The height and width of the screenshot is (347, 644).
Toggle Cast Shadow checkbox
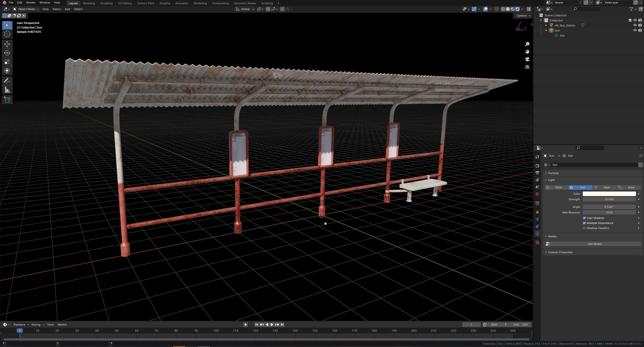(x=584, y=218)
